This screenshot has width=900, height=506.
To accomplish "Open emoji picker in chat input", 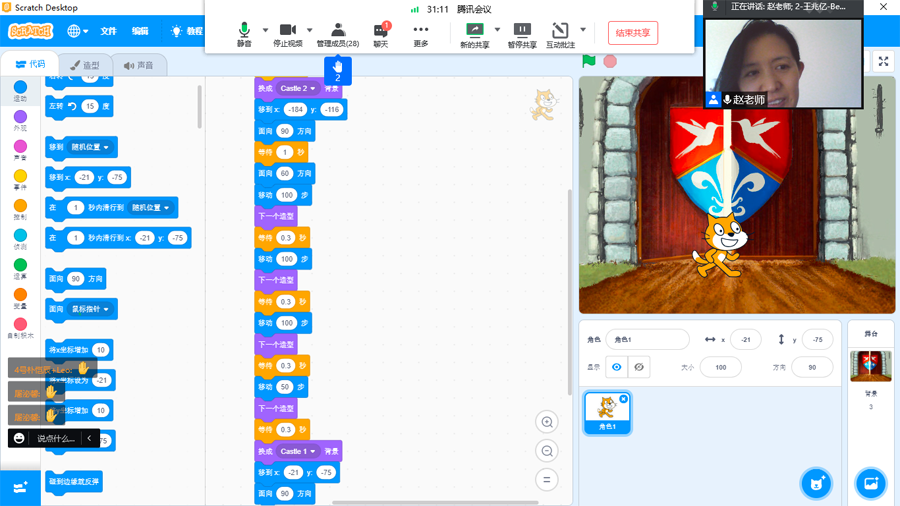I will [19, 438].
